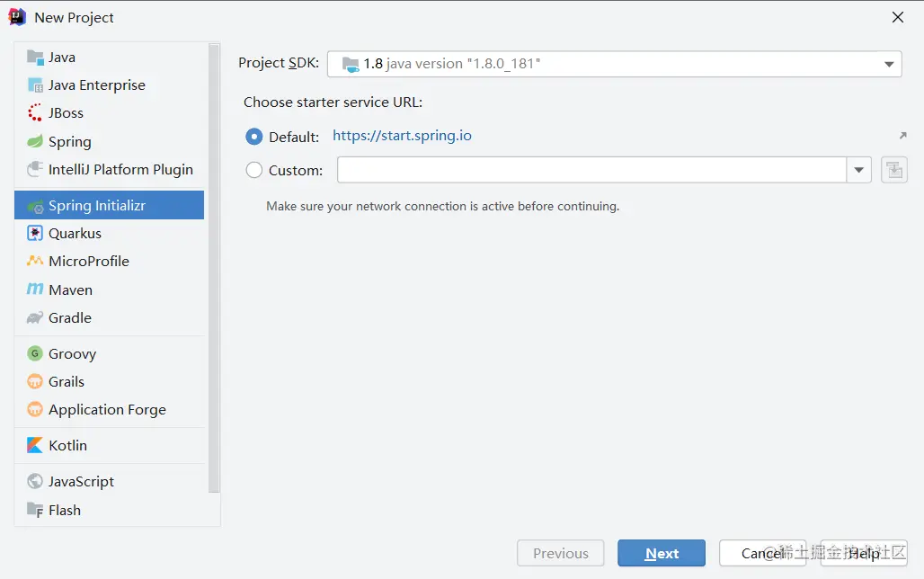Open the https://start.spring.io link
Screen dimensions: 924x579
(x=402, y=136)
